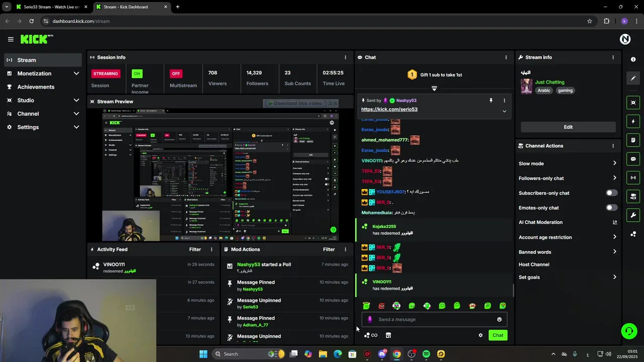The width and height of the screenshot is (644, 362).
Task: Open the chat settings gear icon
Action: pos(480,335)
